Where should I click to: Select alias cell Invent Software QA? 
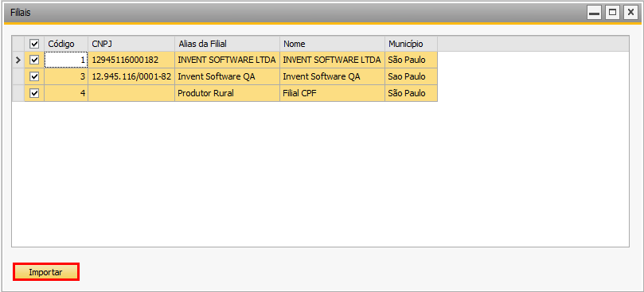click(x=228, y=76)
